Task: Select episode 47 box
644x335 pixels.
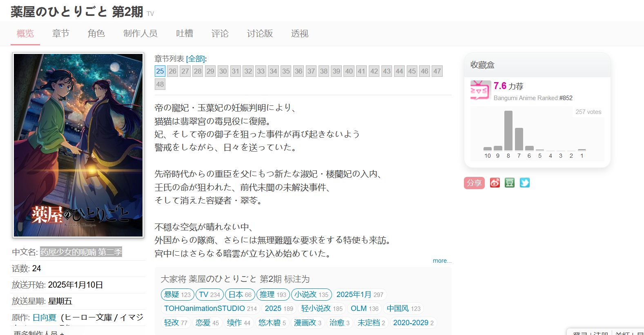Action: (x=437, y=71)
